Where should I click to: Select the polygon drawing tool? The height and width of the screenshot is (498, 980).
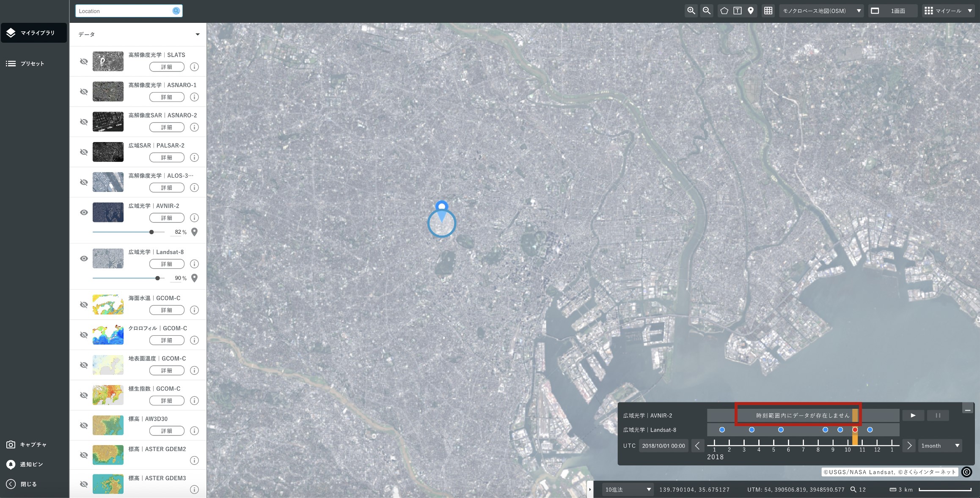[724, 11]
